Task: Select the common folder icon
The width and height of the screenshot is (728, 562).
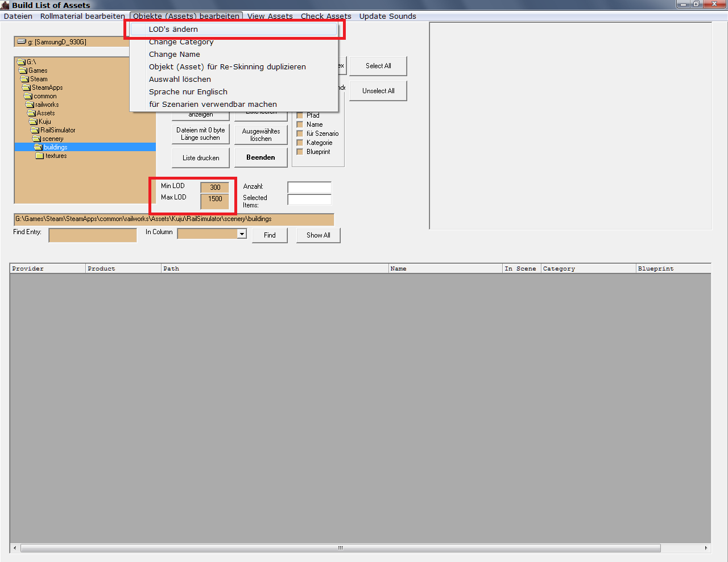Action: tap(28, 96)
